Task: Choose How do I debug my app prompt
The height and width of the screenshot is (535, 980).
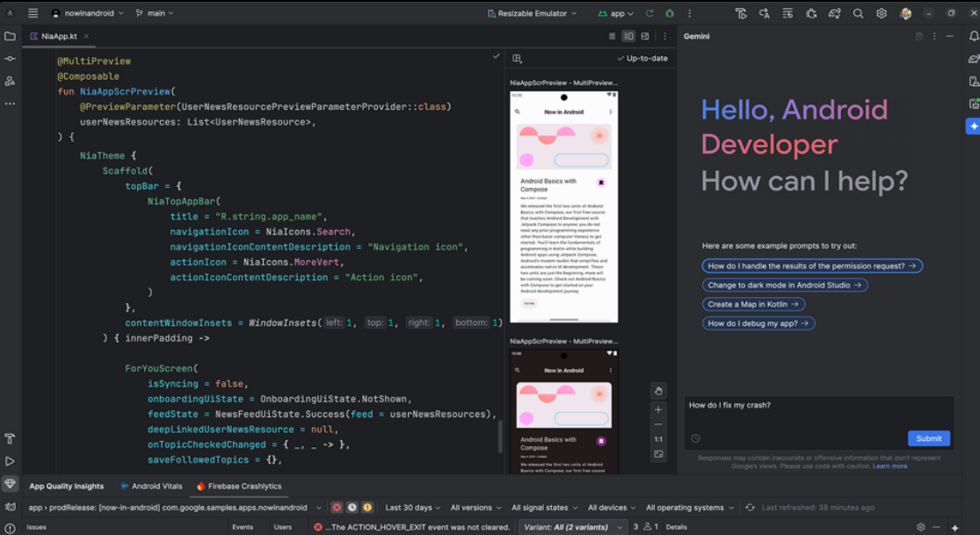Action: coord(759,323)
